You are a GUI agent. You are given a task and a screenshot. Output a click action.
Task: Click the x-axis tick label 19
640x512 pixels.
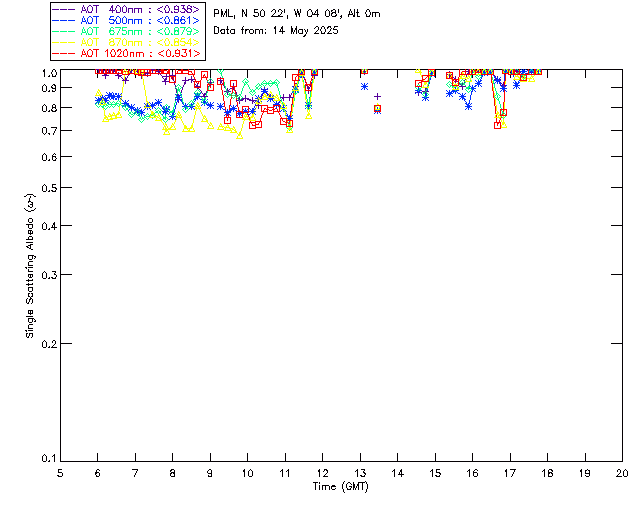[585, 473]
